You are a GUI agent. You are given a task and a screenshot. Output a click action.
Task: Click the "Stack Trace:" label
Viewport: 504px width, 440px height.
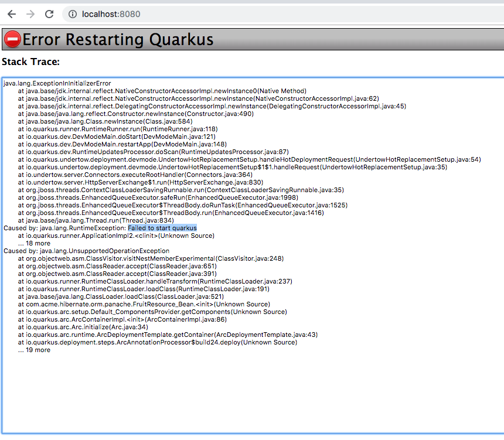point(30,62)
